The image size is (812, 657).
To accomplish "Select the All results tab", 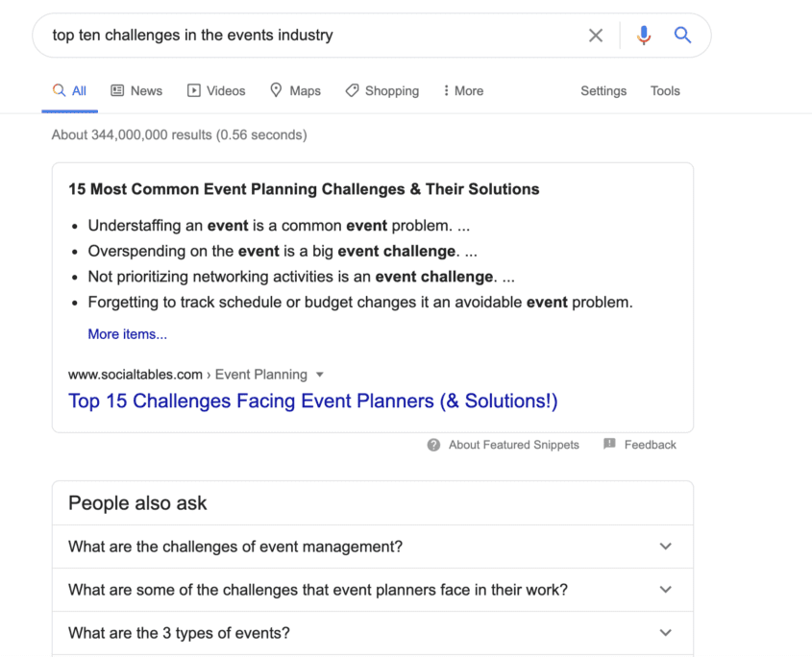I will pos(70,90).
